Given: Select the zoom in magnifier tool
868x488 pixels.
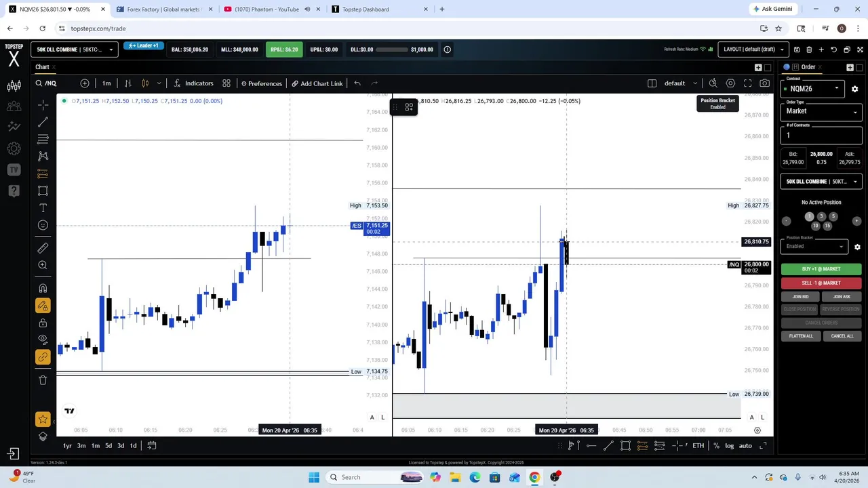Looking at the screenshot, I should pos(43,265).
